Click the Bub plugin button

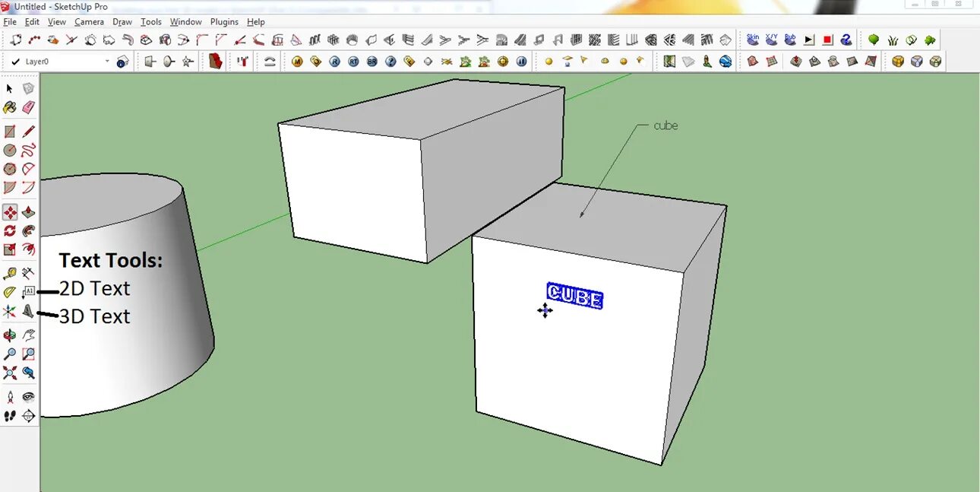[x=790, y=40]
